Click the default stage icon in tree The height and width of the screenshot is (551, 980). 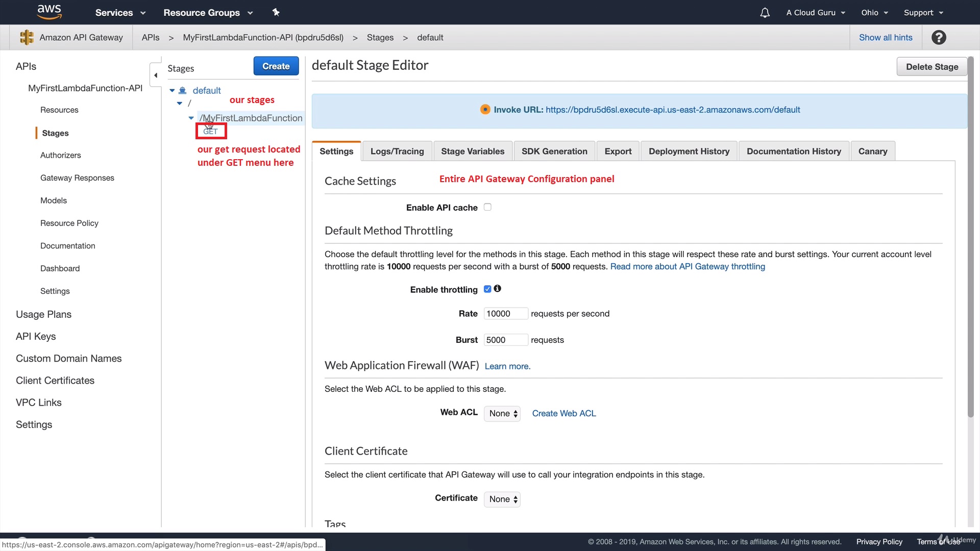pyautogui.click(x=182, y=90)
